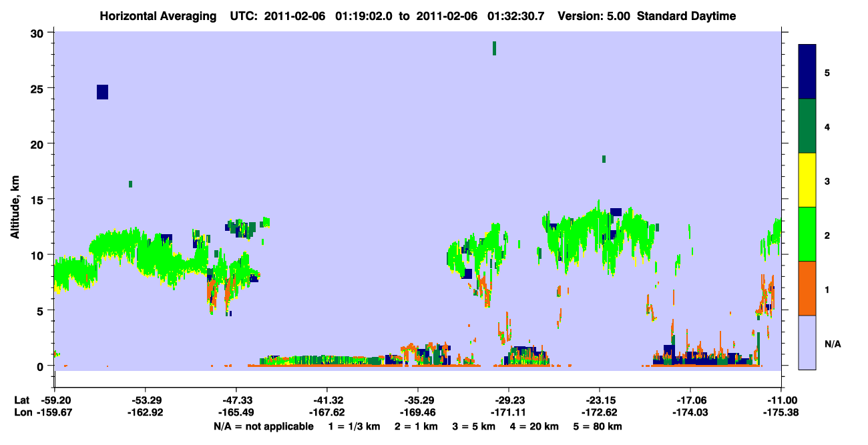
Task: Click the '3 = 5 km' legend text
Action: point(474,426)
